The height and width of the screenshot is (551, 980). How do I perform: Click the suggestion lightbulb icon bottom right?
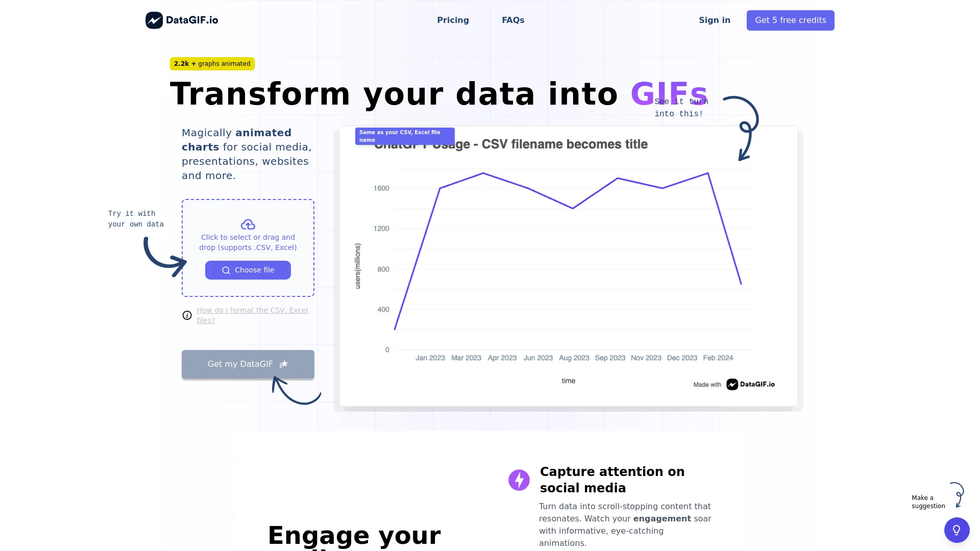957,530
